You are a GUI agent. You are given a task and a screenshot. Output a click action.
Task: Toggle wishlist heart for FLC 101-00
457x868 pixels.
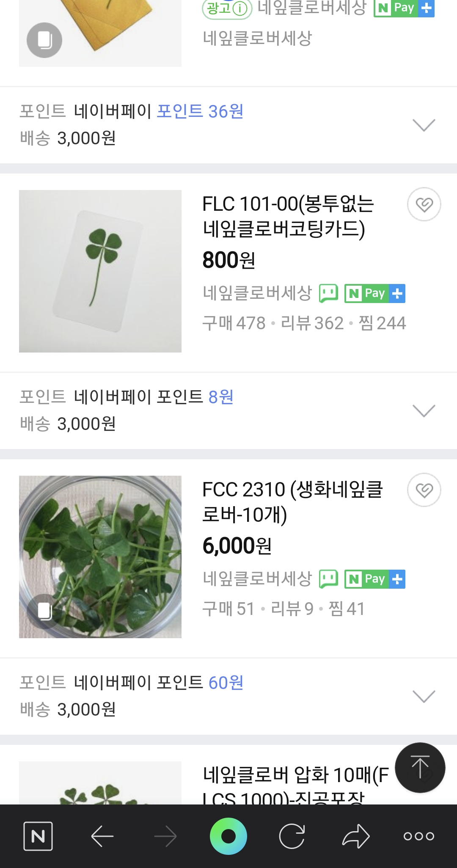[x=424, y=204]
